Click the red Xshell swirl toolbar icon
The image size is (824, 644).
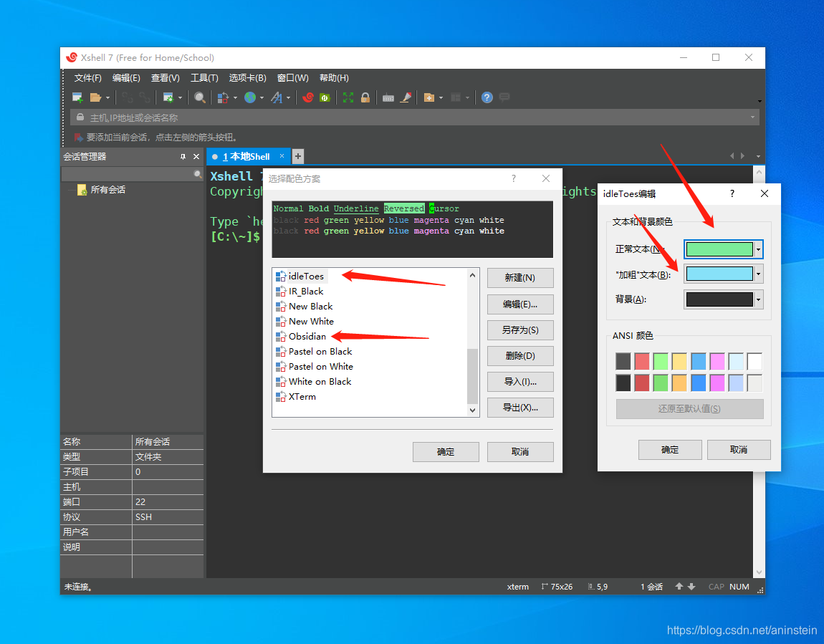pos(308,97)
